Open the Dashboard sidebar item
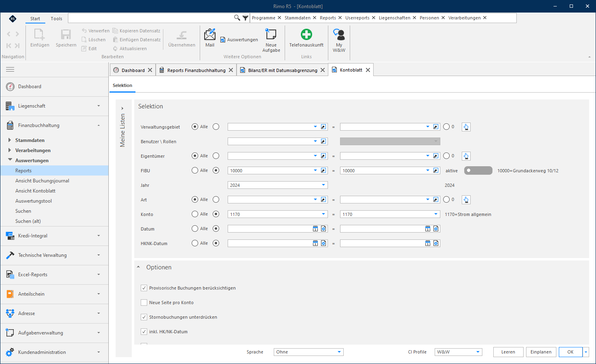The image size is (596, 364). (x=55, y=87)
